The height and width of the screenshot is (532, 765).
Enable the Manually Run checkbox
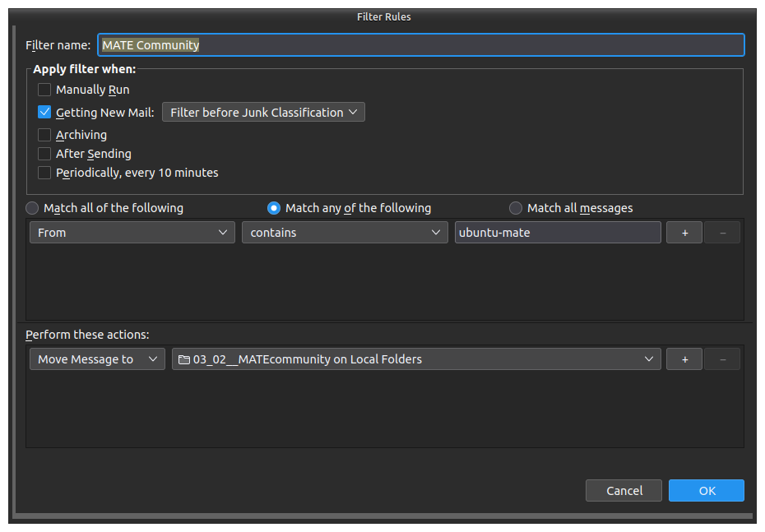click(44, 90)
